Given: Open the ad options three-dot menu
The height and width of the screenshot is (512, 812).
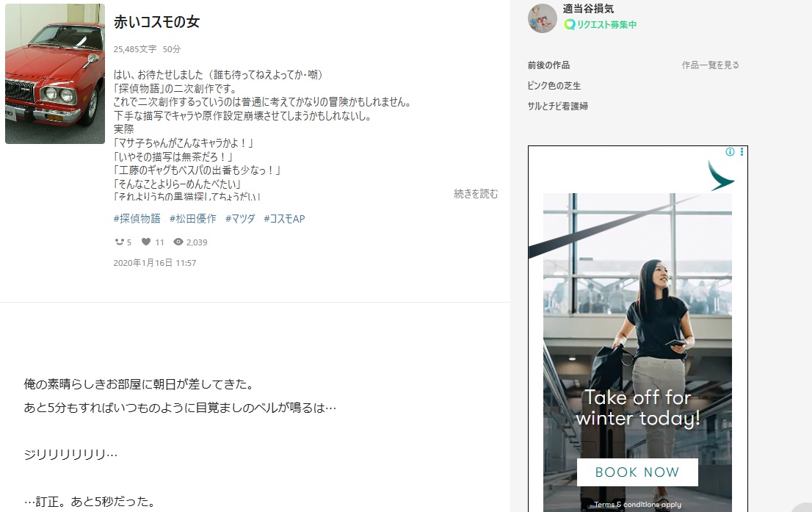Looking at the screenshot, I should pos(742,152).
